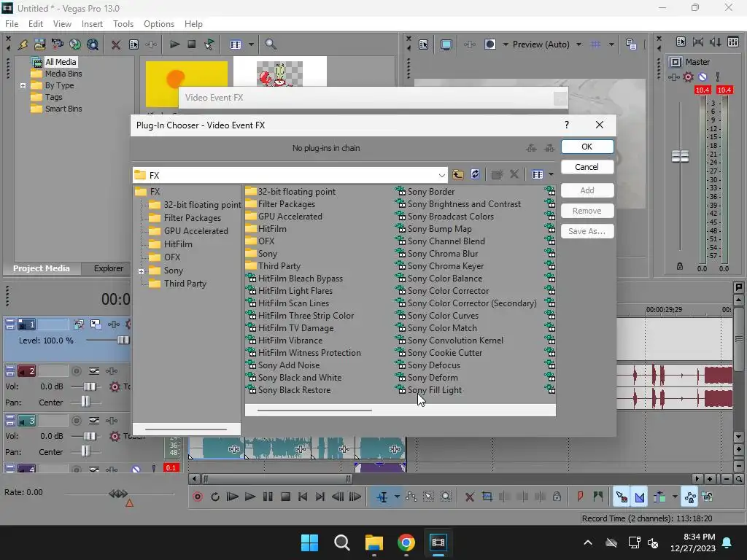Open the File menu
This screenshot has height=560, width=747.
pos(12,24)
